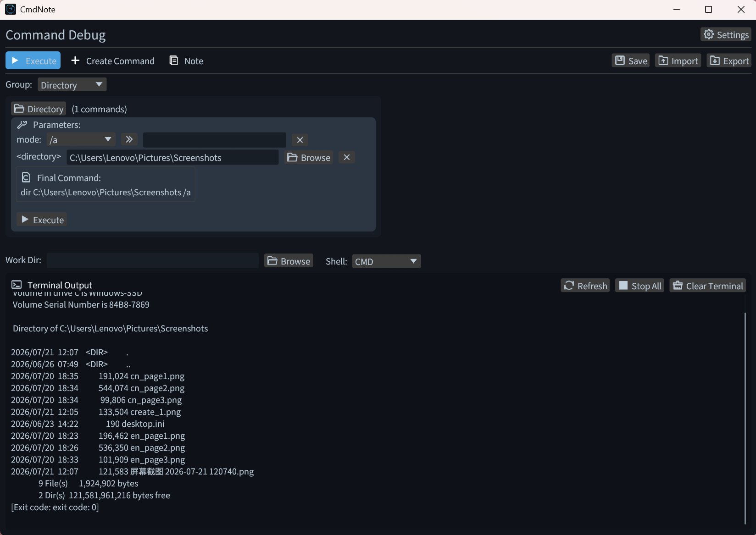Image resolution: width=756 pixels, height=535 pixels.
Task: Click the cn_page2.png line in terminal
Action: pyautogui.click(x=98, y=388)
